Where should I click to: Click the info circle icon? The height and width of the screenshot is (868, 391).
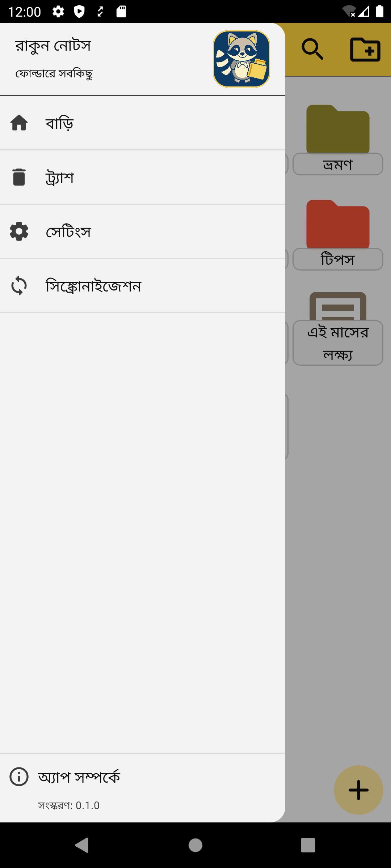[x=19, y=776]
